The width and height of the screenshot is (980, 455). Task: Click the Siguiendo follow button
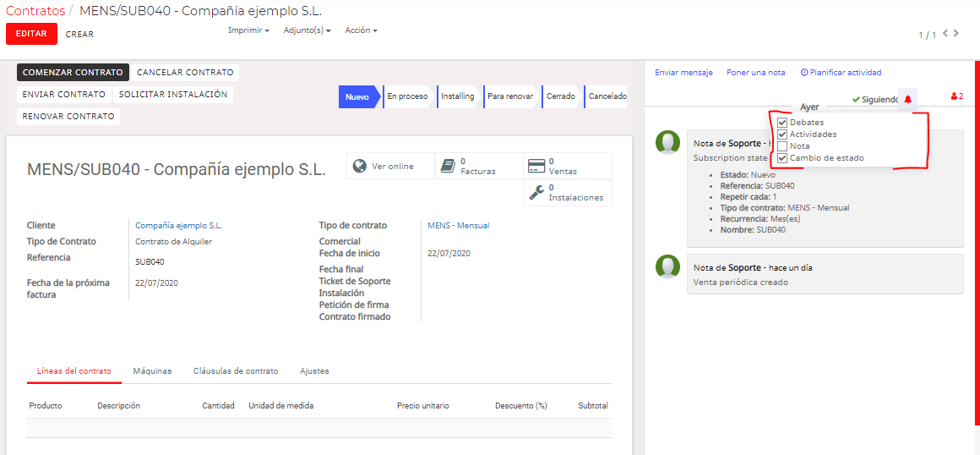click(875, 100)
